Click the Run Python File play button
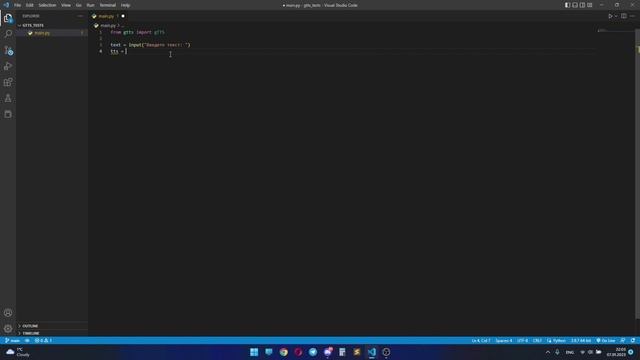The image size is (640, 360). (x=610, y=16)
